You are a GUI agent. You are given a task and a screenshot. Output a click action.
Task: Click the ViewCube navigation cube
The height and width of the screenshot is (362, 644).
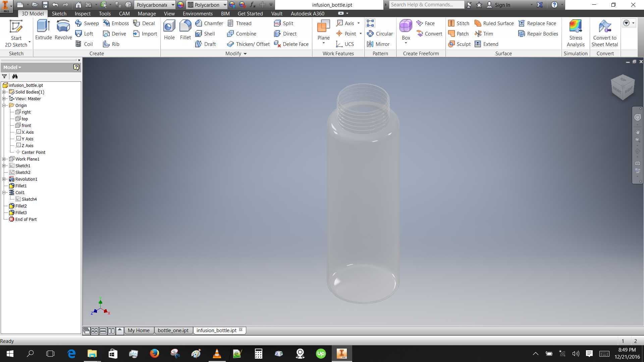623,87
